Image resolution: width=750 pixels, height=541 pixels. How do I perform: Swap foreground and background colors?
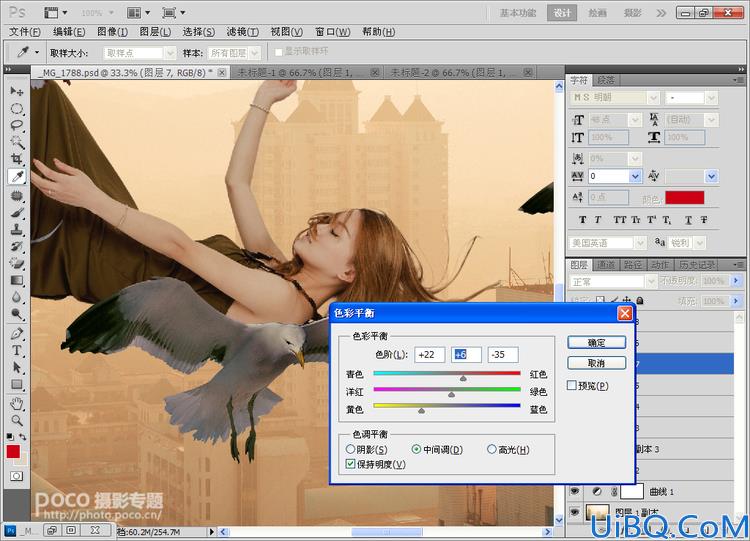[x=22, y=437]
